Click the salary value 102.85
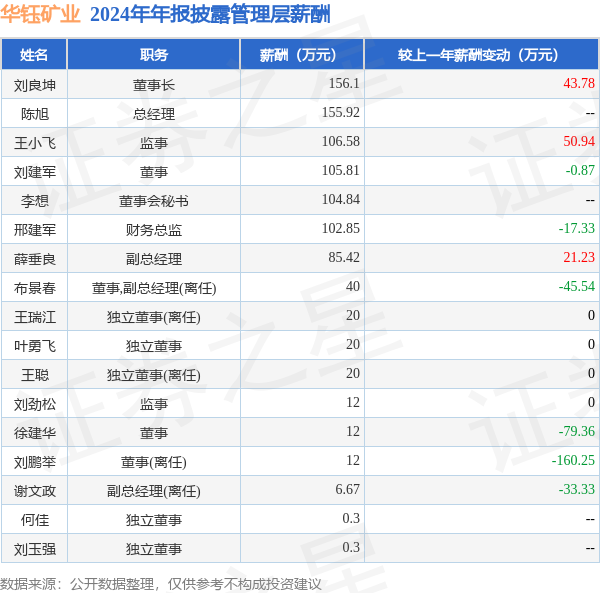 pos(341,228)
